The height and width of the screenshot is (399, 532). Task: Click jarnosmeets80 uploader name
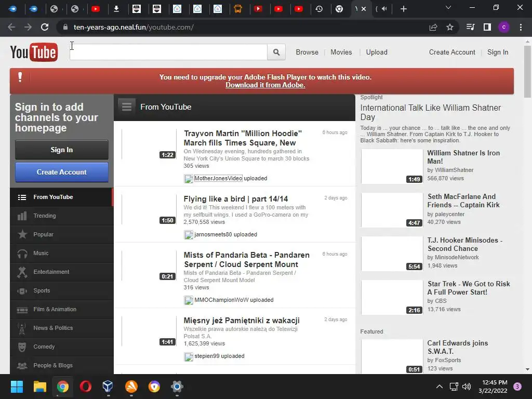coord(213,234)
